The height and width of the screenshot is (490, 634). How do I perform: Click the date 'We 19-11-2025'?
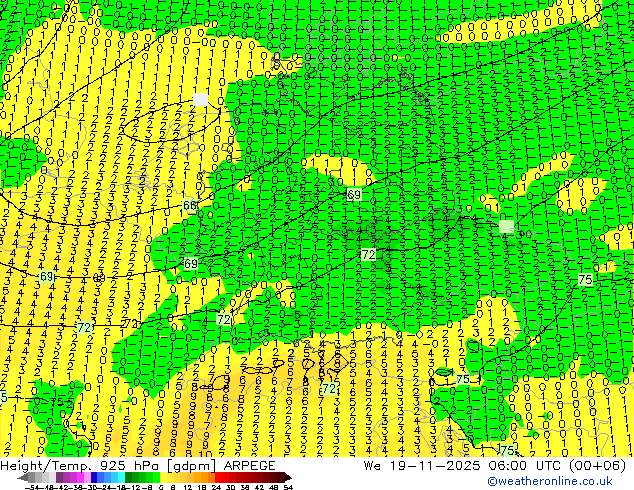point(422,466)
